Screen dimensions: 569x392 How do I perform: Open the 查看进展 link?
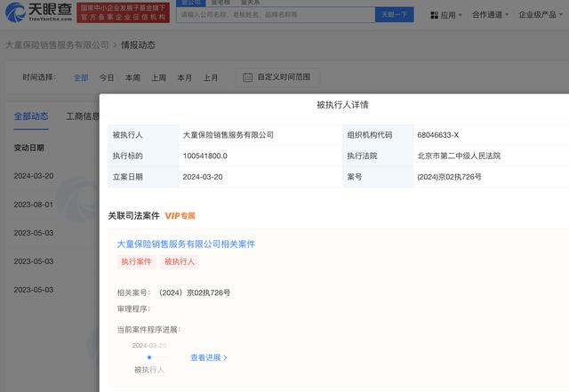(x=209, y=358)
